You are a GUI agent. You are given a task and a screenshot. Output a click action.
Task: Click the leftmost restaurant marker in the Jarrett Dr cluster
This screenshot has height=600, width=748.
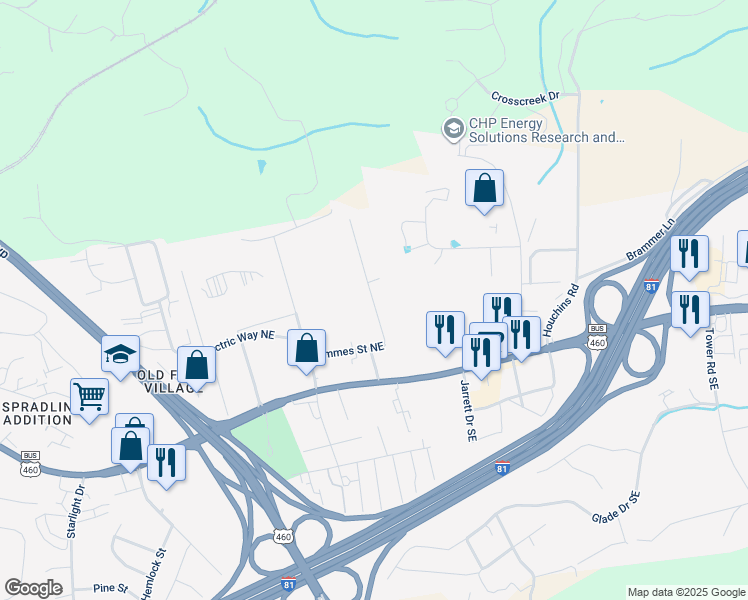(x=446, y=331)
